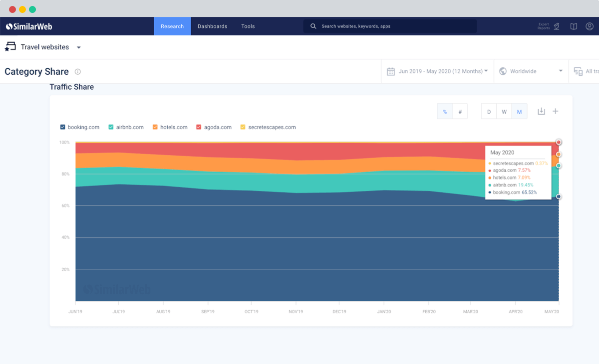
Task: Click agoda.com 7.57% in tooltip
Action: click(509, 171)
